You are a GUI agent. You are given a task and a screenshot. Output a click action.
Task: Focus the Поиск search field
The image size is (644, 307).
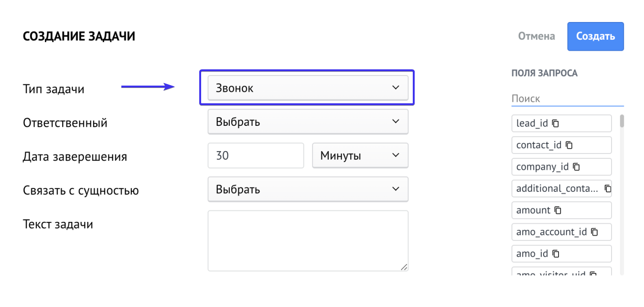(567, 99)
